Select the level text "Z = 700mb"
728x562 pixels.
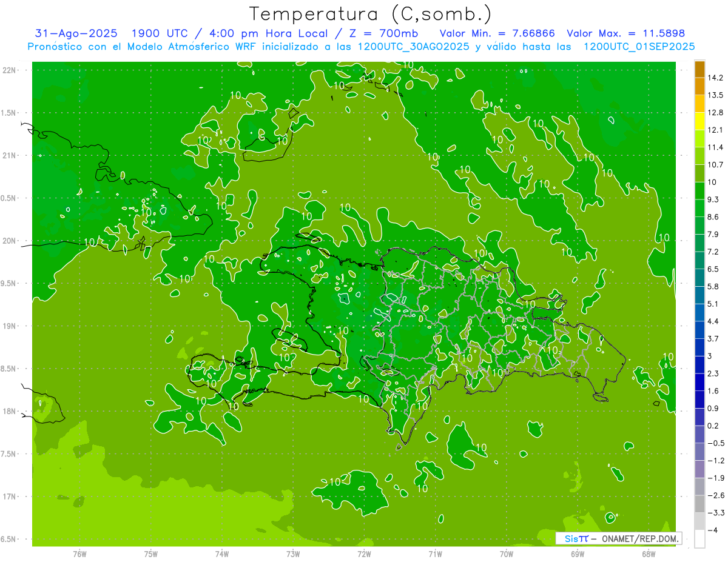[384, 33]
